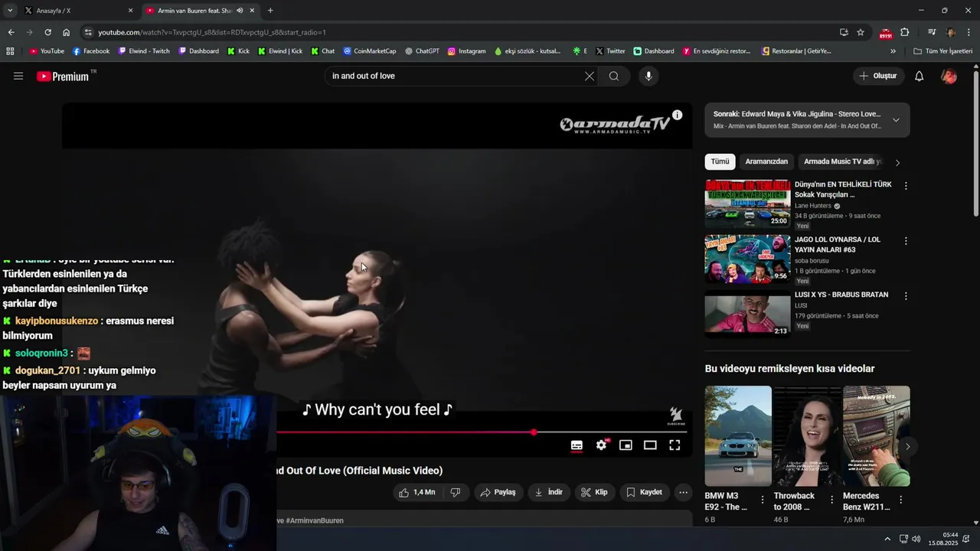Switch to miniplayer mode

(x=626, y=445)
